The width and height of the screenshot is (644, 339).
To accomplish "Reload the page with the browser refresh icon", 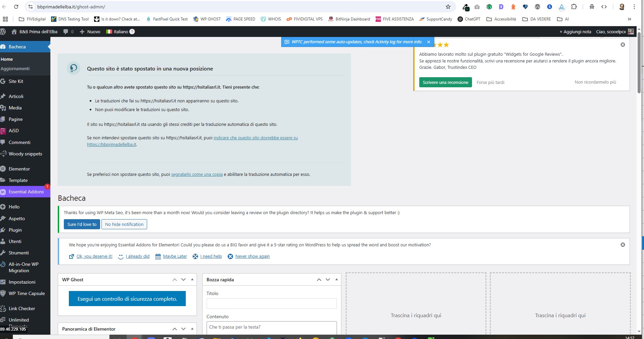I will click(x=16, y=7).
